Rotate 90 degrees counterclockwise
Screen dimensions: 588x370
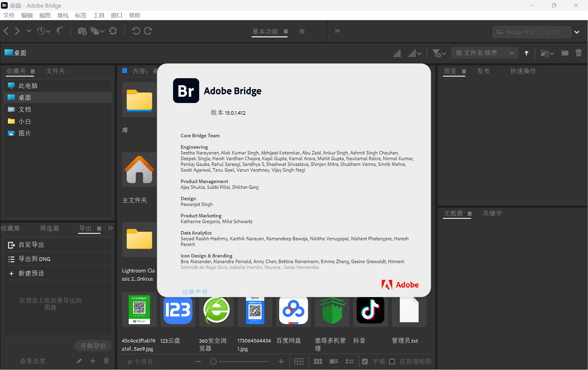pyautogui.click(x=136, y=31)
